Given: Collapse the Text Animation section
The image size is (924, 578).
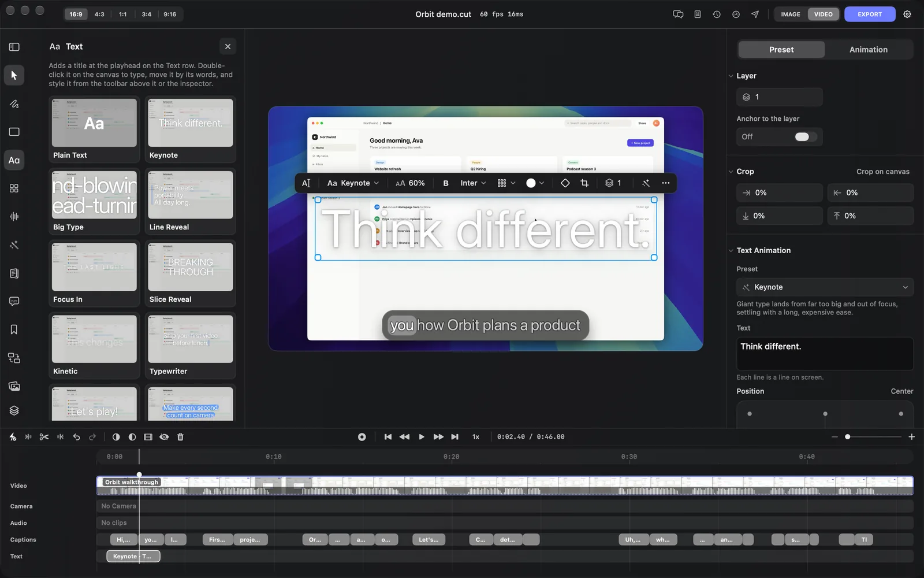Looking at the screenshot, I should point(731,250).
